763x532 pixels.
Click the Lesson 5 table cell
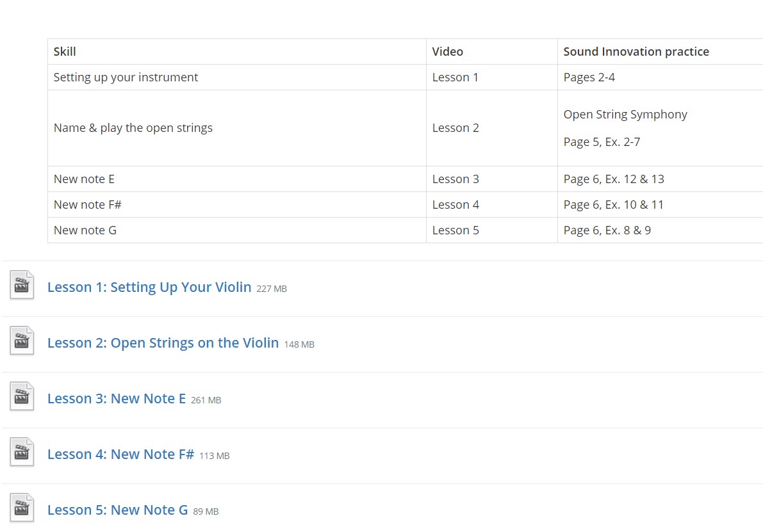pos(491,230)
